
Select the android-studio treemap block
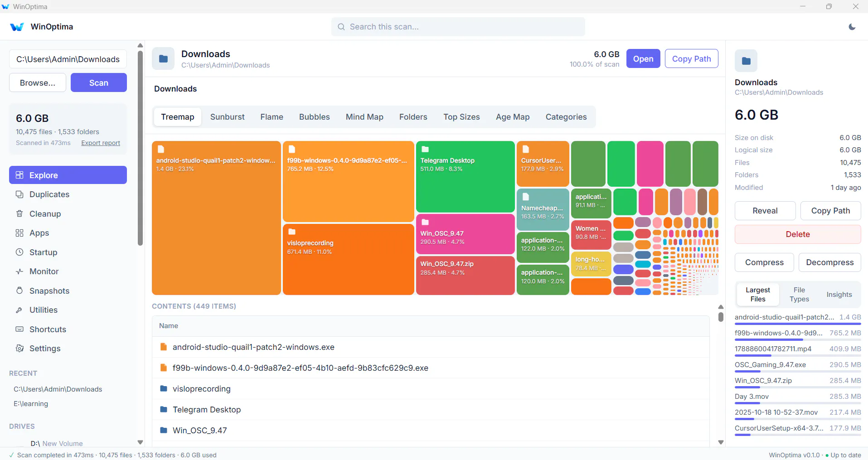point(216,218)
